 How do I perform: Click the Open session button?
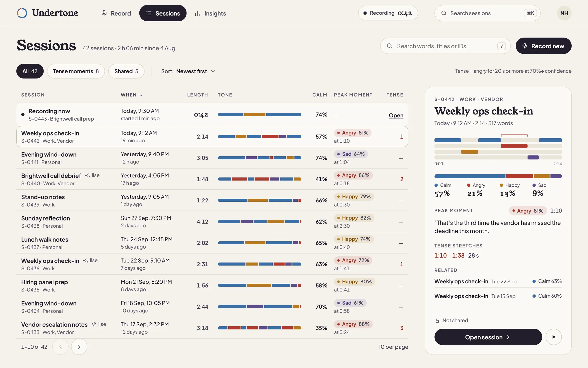click(x=488, y=337)
